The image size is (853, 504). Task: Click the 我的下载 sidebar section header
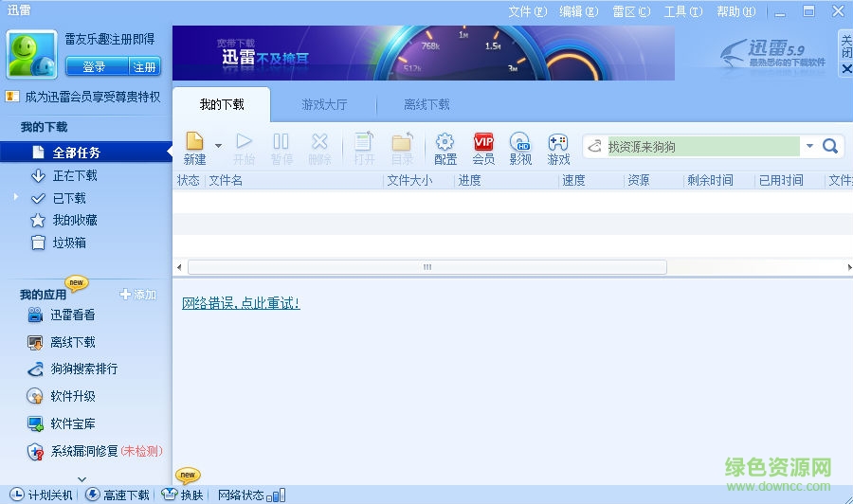[x=44, y=127]
